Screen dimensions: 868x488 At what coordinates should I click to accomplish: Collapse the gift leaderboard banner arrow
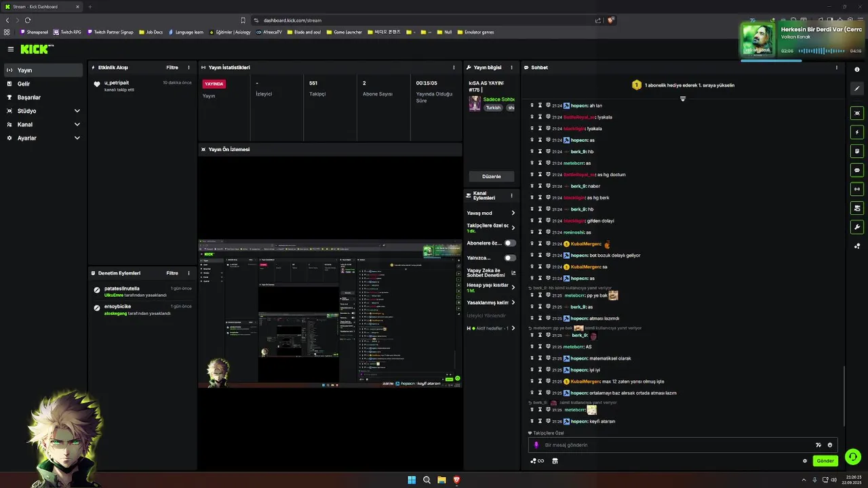pyautogui.click(x=683, y=99)
